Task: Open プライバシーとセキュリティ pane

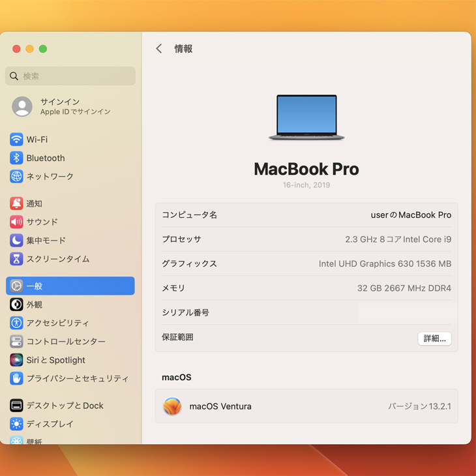Action: (x=77, y=378)
